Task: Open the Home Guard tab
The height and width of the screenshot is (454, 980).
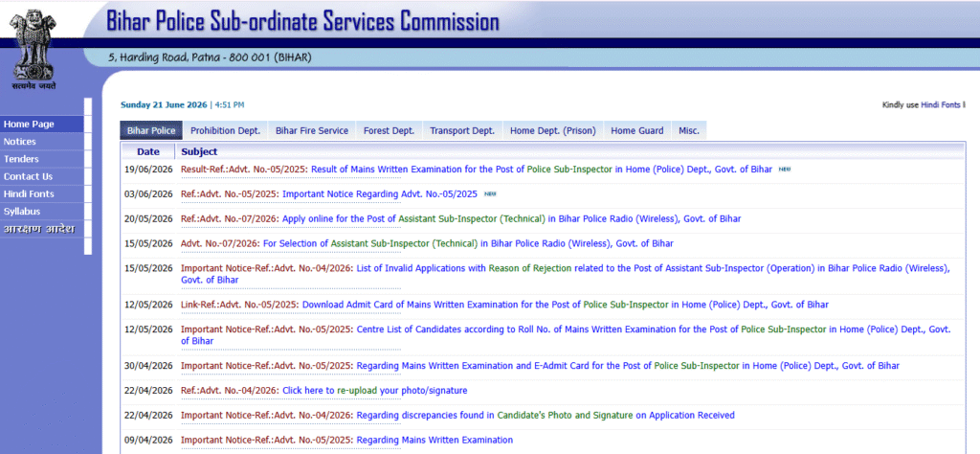Action: (x=636, y=130)
